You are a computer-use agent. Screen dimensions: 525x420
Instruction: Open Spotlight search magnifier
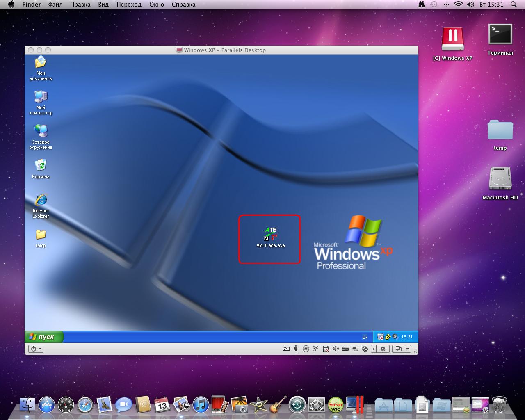point(514,5)
